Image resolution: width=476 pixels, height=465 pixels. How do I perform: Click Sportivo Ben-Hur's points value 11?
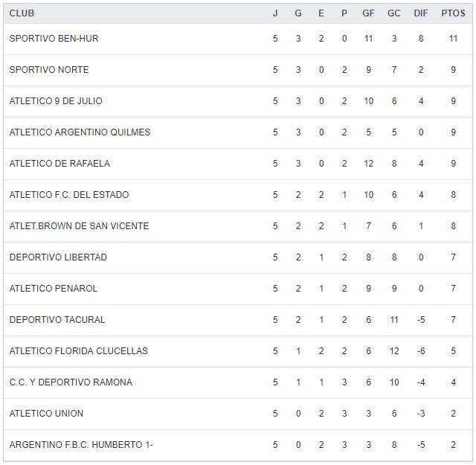pos(453,39)
